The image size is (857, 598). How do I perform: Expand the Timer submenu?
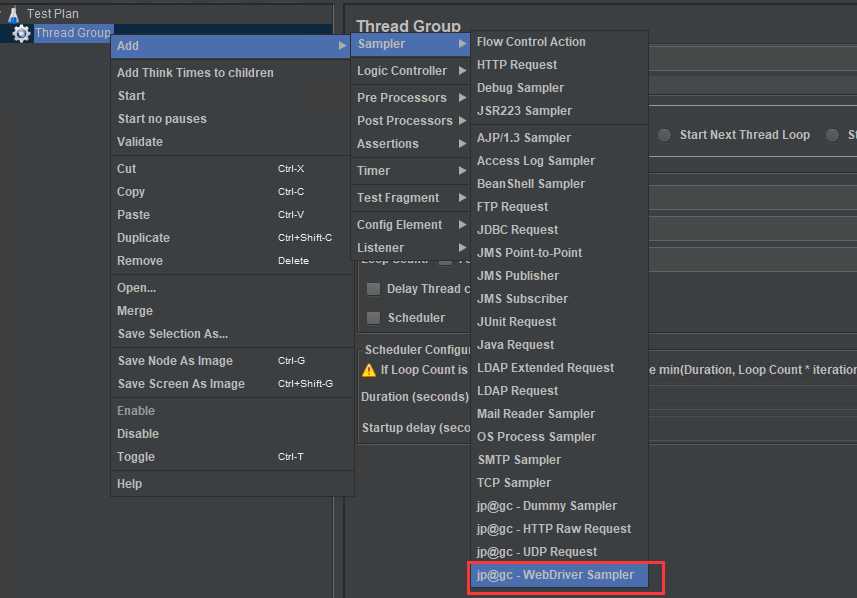pyautogui.click(x=410, y=171)
